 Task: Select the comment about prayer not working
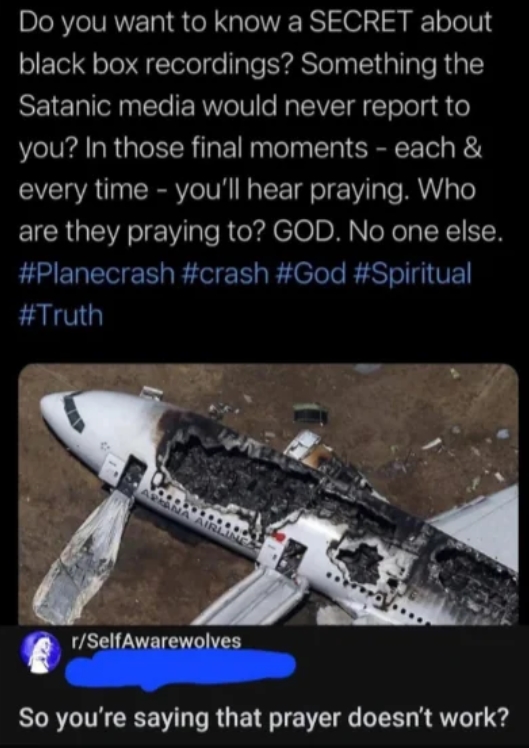[263, 717]
